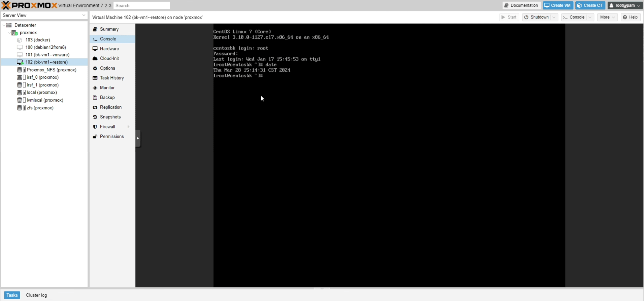Click the Proxmox_NFS storage icon
The image size is (644, 301).
tap(22, 70)
